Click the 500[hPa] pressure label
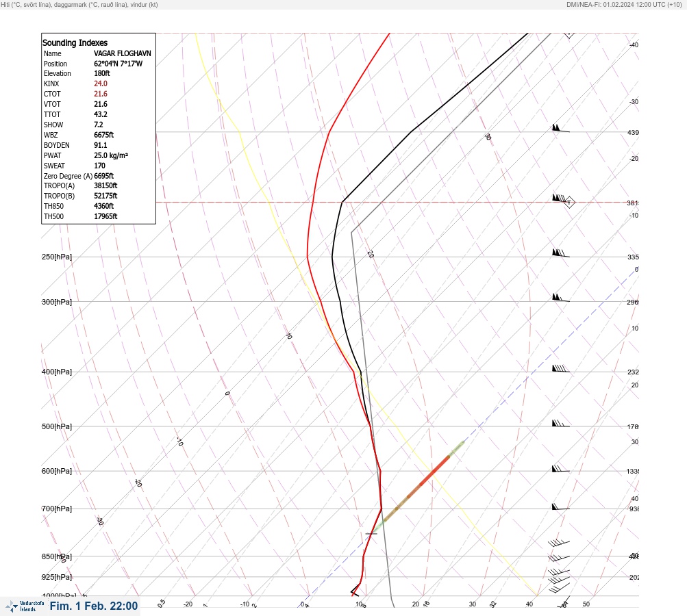Viewport: 687px width, 616px height. (x=57, y=426)
